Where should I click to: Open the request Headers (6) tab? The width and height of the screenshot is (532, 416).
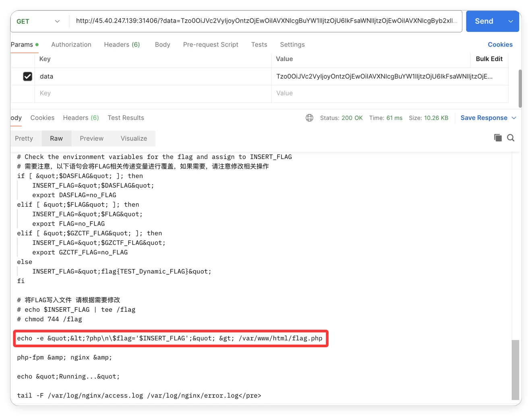(122, 45)
